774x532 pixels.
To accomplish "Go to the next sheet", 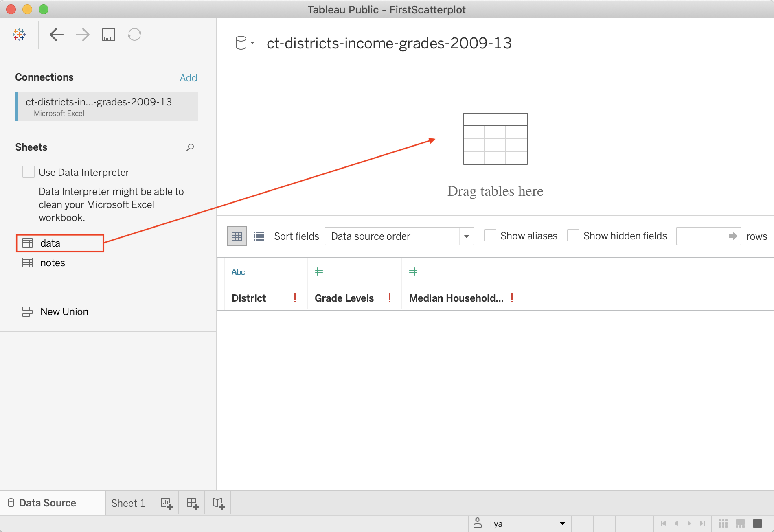I will [689, 523].
